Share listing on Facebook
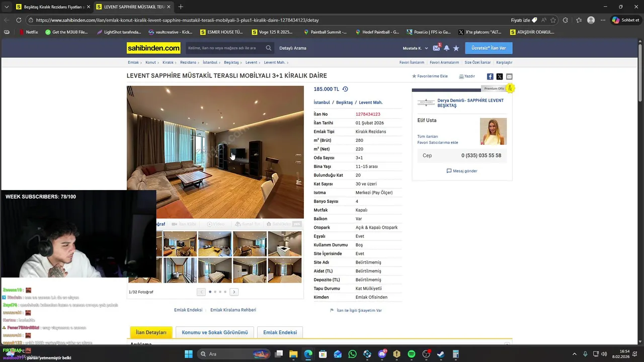Screen dimensions: 644x362 (490, 76)
